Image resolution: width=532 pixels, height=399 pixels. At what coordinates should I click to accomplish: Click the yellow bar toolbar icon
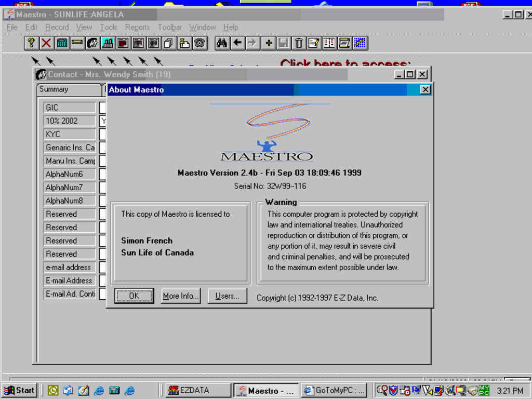[77, 43]
